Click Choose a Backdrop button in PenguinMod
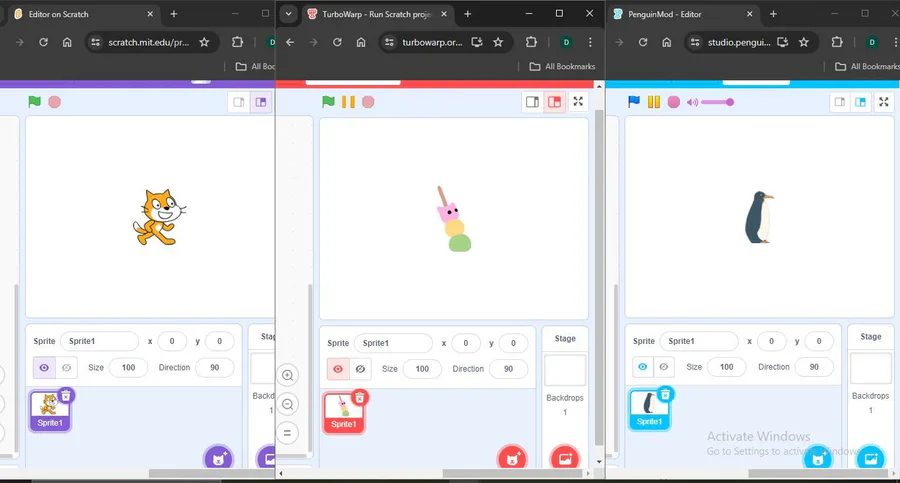Screen dimensions: 900x483 871,458
